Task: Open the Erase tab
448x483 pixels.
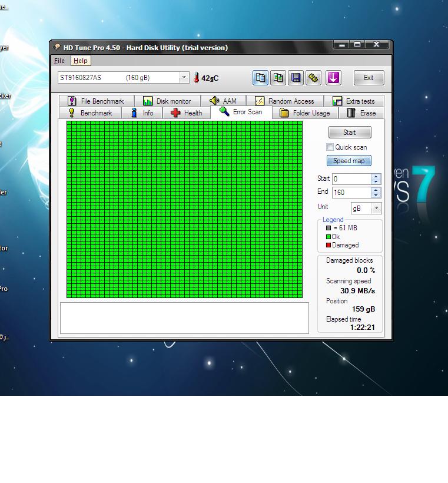Action: [361, 113]
